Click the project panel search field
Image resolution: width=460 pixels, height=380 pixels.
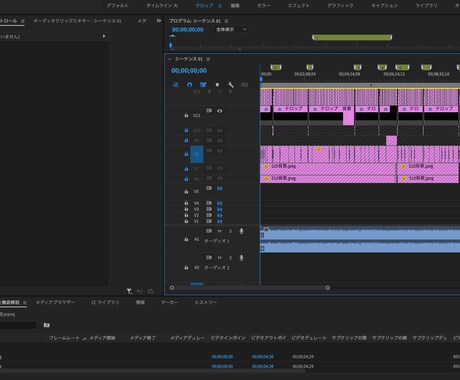18,325
